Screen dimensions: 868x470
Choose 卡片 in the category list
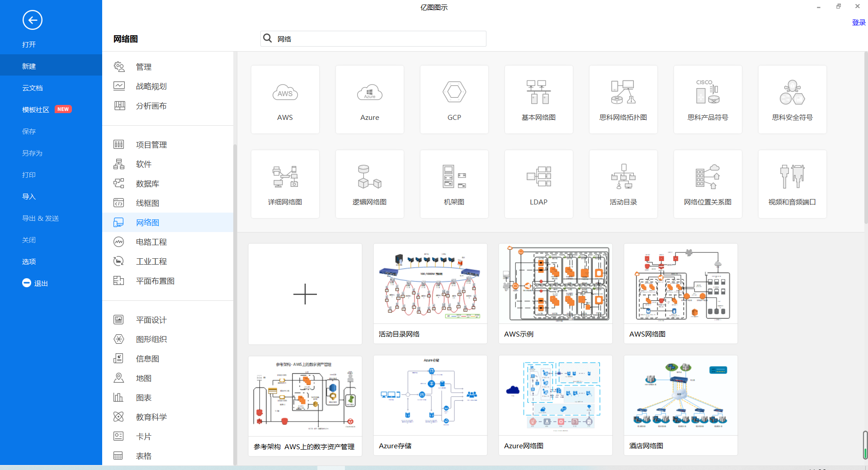(168, 436)
